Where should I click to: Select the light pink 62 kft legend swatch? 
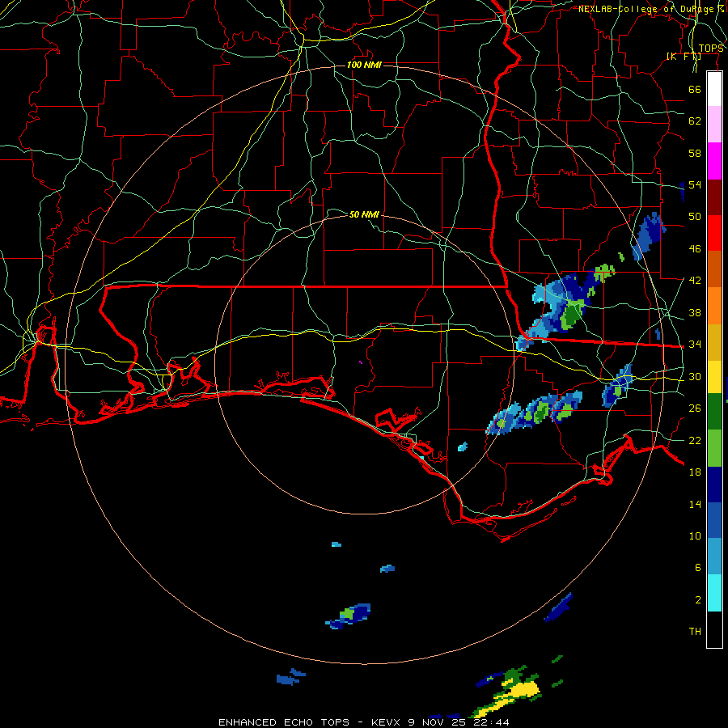(714, 125)
